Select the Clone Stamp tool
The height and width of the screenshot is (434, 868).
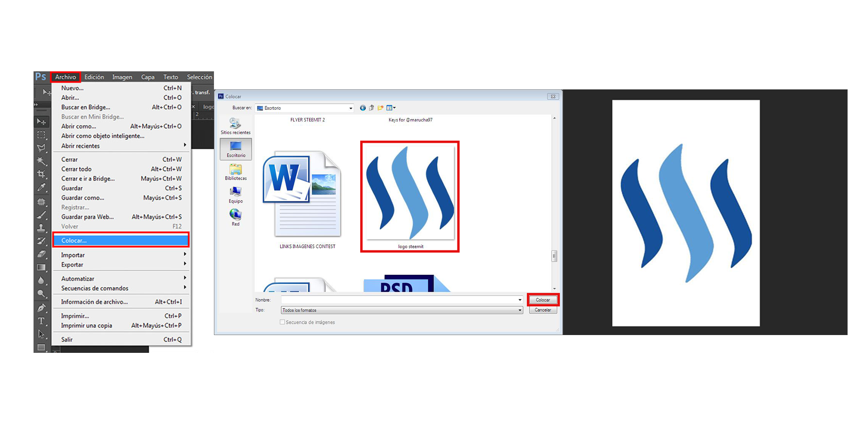pyautogui.click(x=42, y=227)
